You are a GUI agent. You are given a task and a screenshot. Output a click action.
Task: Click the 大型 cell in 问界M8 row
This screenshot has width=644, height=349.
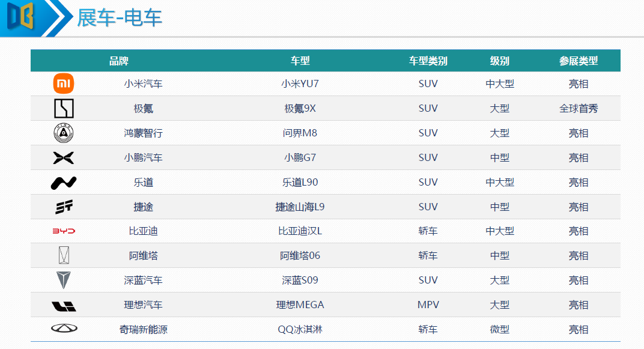click(x=499, y=133)
